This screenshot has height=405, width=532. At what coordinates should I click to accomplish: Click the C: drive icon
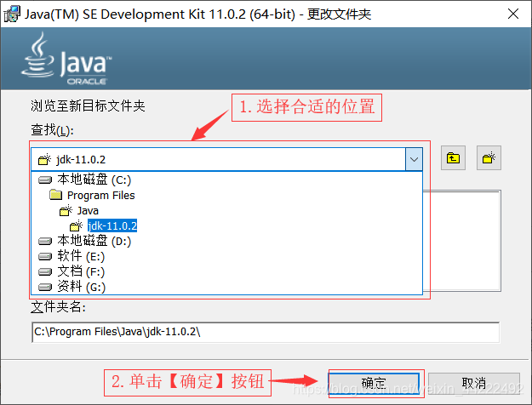[45, 180]
